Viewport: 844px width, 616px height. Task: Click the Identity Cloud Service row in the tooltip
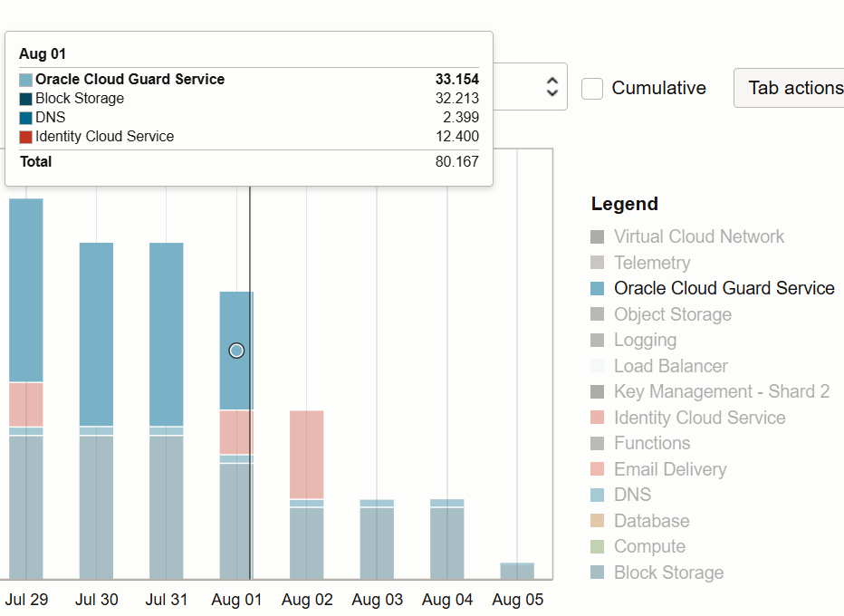click(x=249, y=137)
